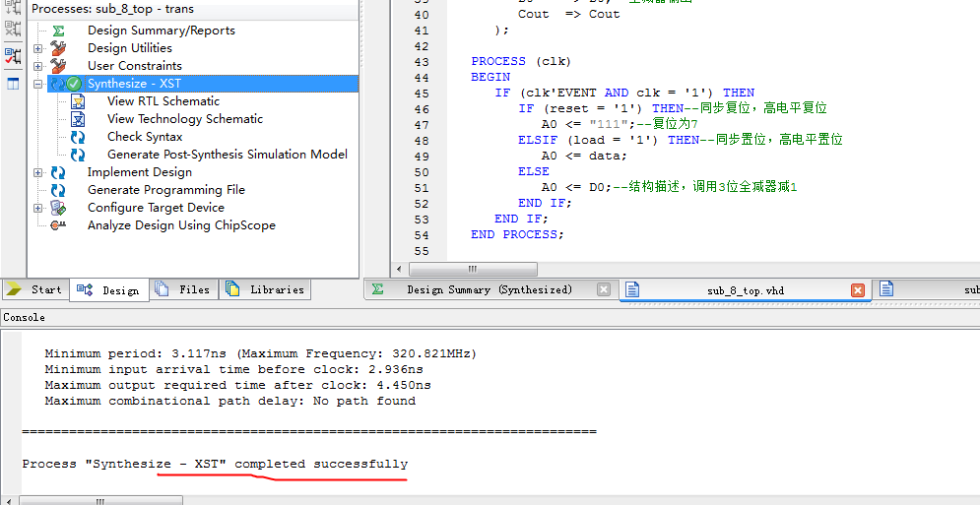Click the Configure Target Device icon

[58, 208]
